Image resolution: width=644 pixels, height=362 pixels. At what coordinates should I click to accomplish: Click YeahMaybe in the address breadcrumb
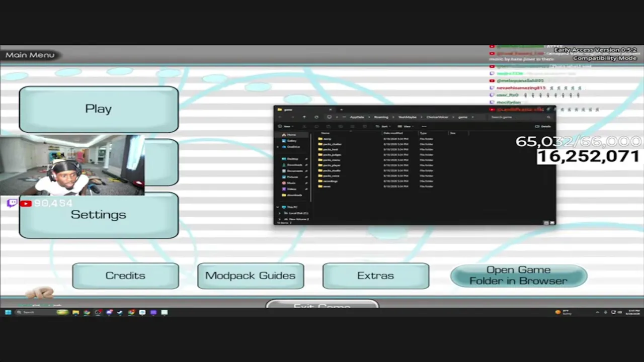coord(408,117)
